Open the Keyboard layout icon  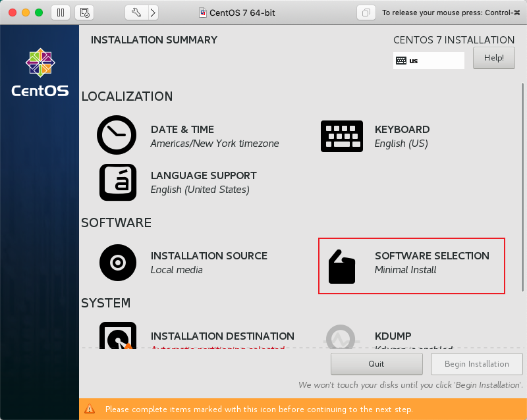[x=342, y=136]
